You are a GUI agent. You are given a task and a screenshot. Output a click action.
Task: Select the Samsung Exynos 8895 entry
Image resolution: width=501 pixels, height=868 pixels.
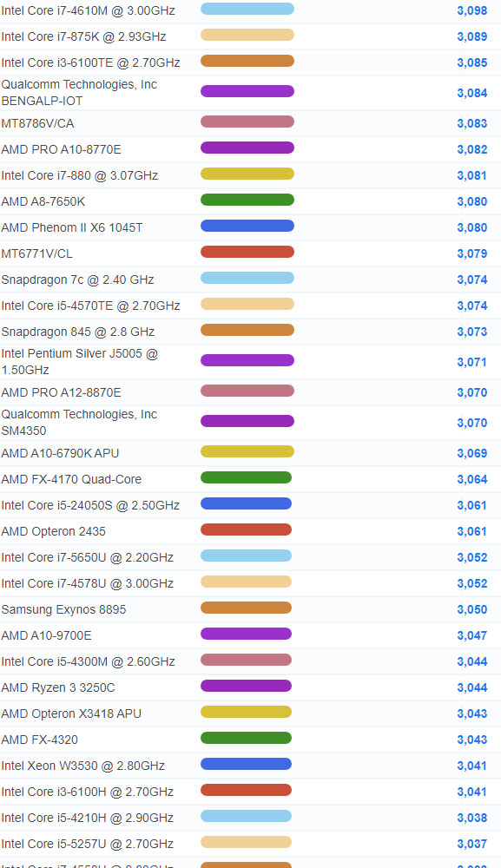pyautogui.click(x=63, y=609)
